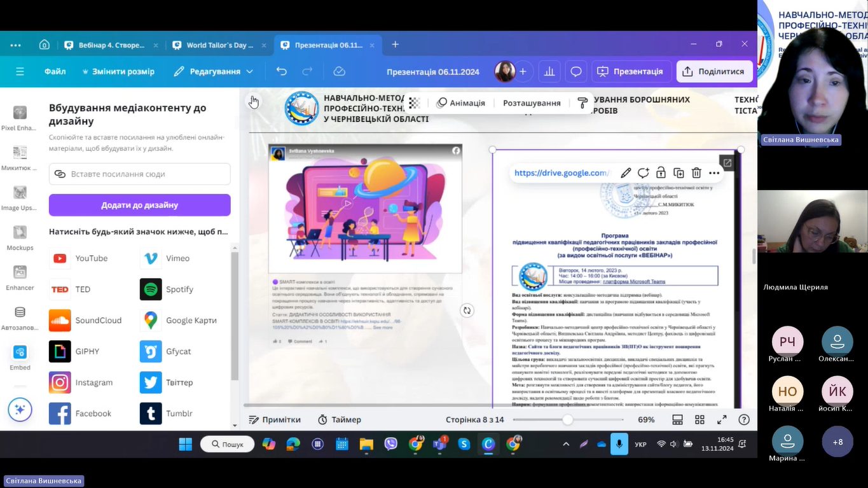Screen dimensions: 868x488
Task: Open the comments speech bubble in the header
Action: coord(576,72)
